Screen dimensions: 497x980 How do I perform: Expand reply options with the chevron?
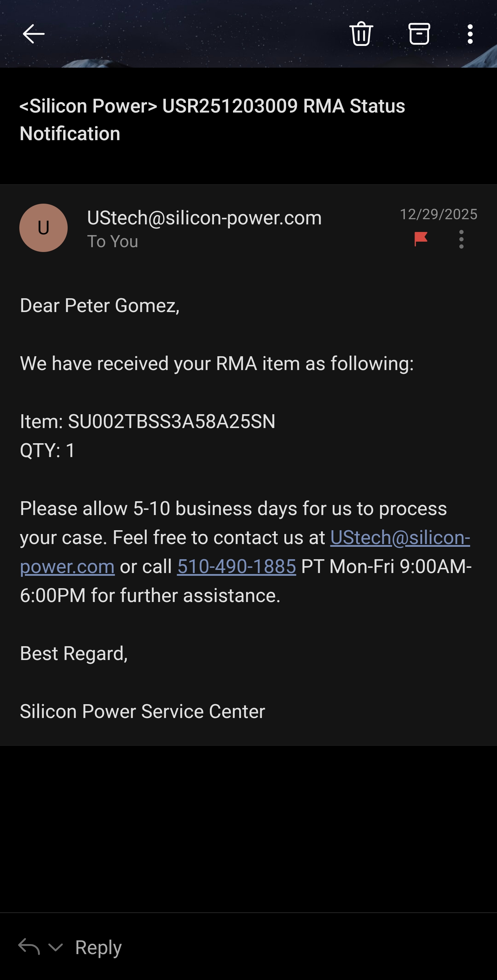click(56, 947)
